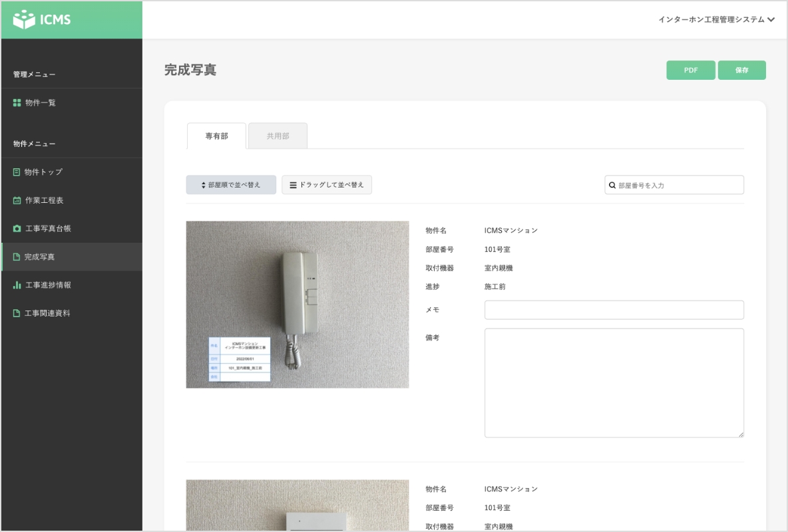Viewport: 788px width, 532px height.
Task: Enable ドラッグして並べ替え mode
Action: (327, 185)
